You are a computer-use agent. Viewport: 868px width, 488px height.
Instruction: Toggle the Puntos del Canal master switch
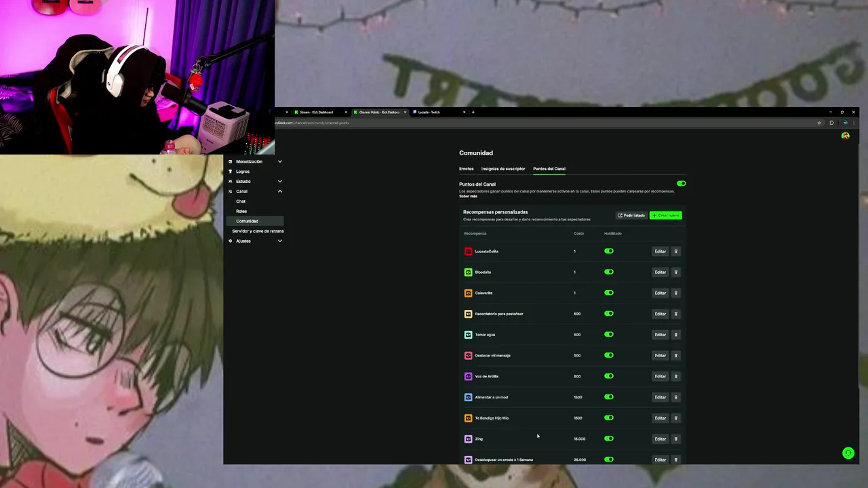point(681,184)
